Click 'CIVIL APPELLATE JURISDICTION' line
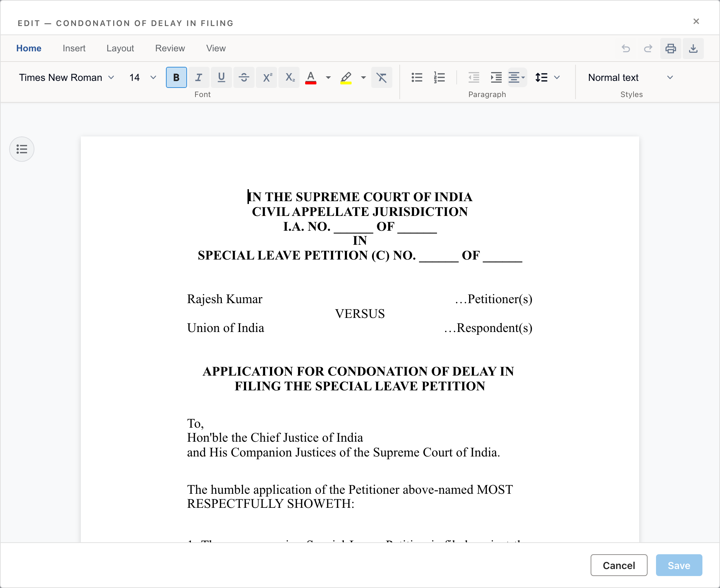The height and width of the screenshot is (588, 720). coord(360,212)
